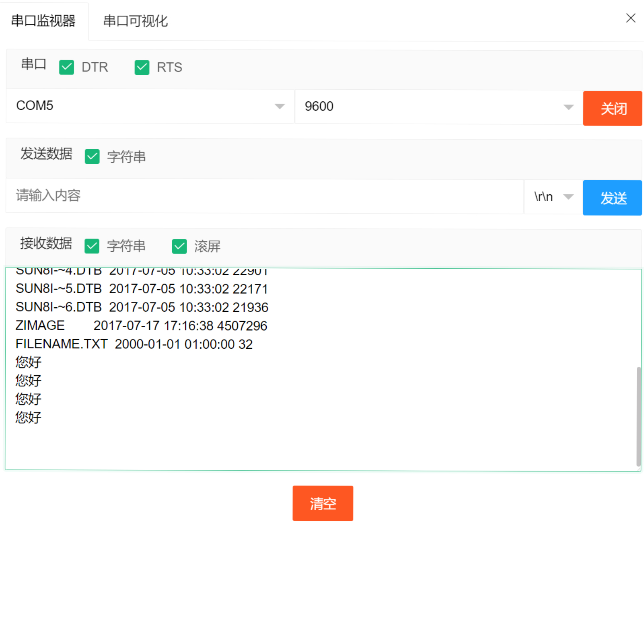Click the SUN8I-~5.DTB output line
Image resolution: width=644 pixels, height=644 pixels.
tap(142, 288)
